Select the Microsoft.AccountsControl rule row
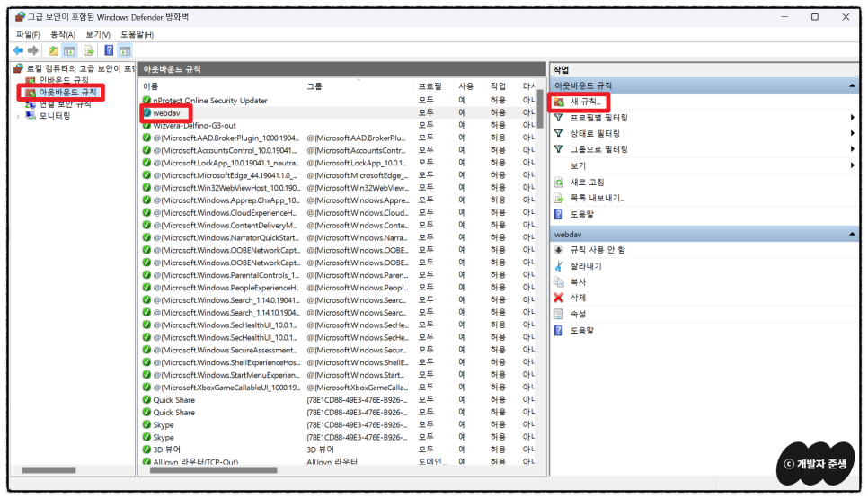Image resolution: width=868 pixels, height=499 pixels. click(x=338, y=150)
